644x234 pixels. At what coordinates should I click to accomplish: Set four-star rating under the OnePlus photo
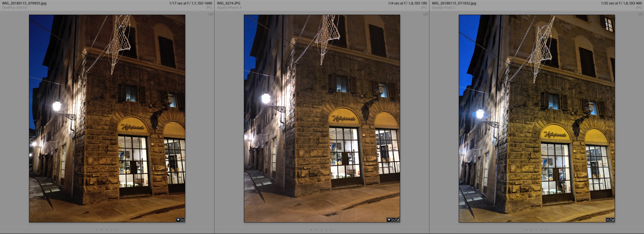coord(111,230)
